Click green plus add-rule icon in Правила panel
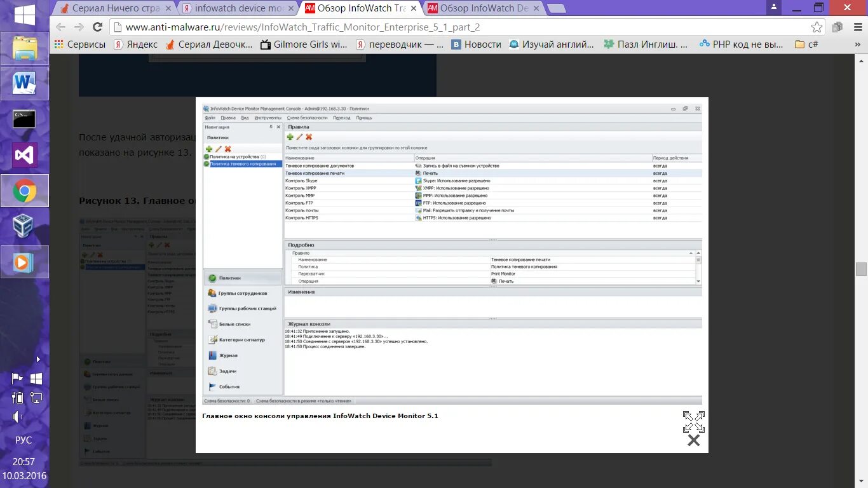The image size is (868, 488). (x=290, y=137)
